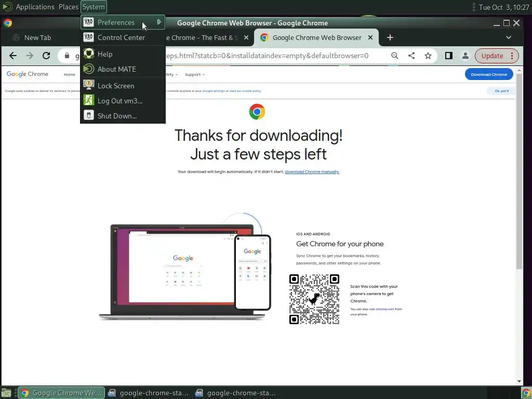The height and width of the screenshot is (399, 532).
Task: Switch to Chrome - The Fast tab
Action: [x=202, y=37]
